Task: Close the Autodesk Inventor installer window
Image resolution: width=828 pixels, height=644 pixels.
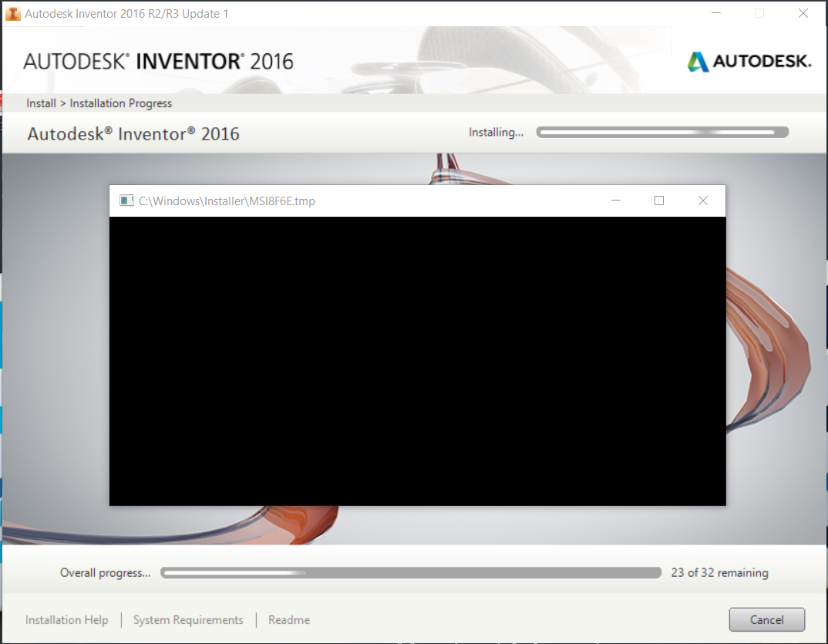Action: (x=803, y=13)
